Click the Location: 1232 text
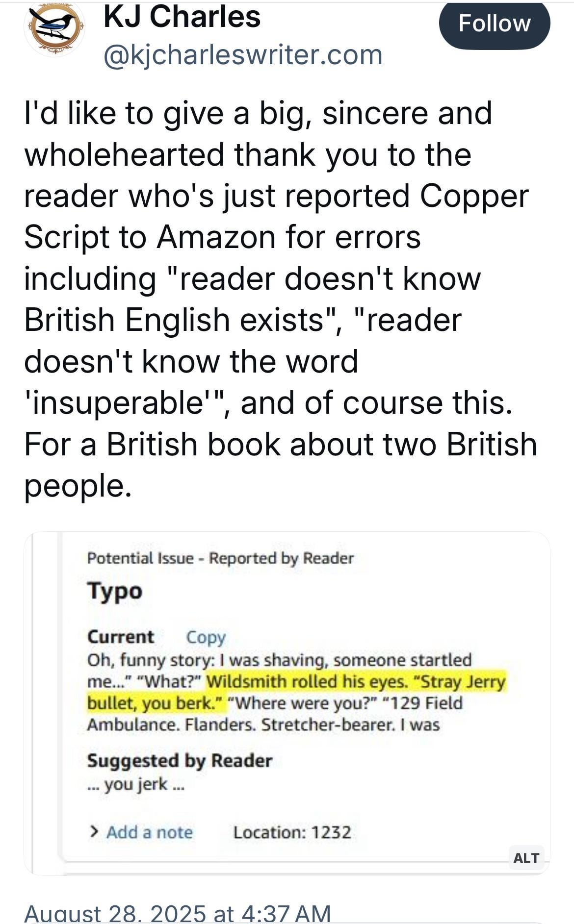574x924 pixels. (292, 832)
